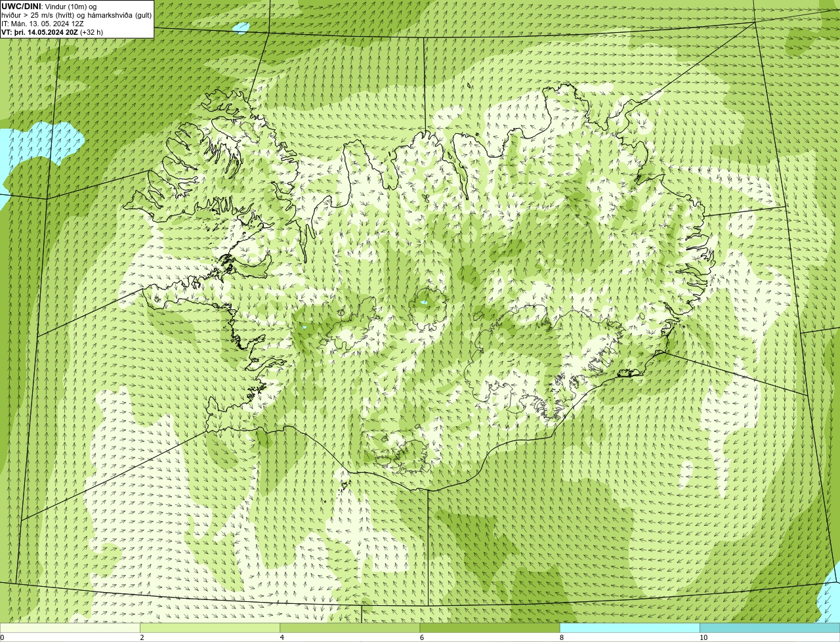The height and width of the screenshot is (642, 840).
Task: Click the 'VT: þri. 14.05.2024 20Z (+32 h)' line
Action: coord(52,32)
